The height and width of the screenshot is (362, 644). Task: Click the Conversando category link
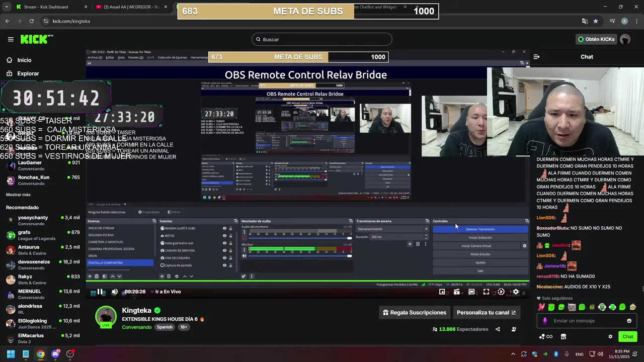pos(137,327)
